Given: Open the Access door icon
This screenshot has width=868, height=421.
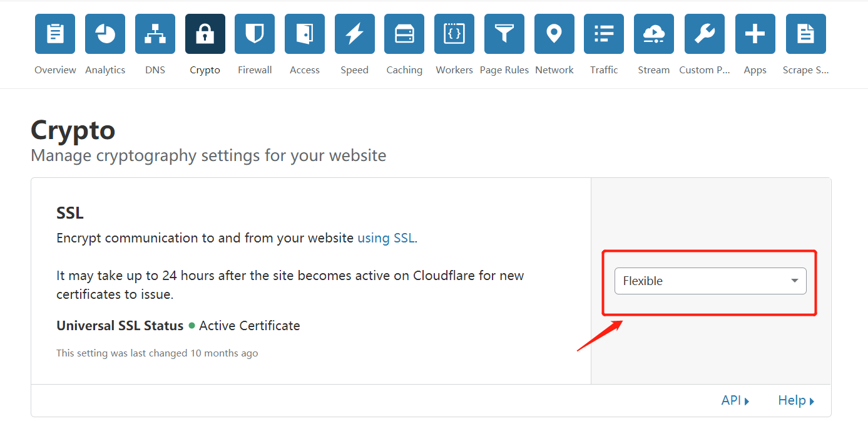Looking at the screenshot, I should pyautogui.click(x=305, y=34).
